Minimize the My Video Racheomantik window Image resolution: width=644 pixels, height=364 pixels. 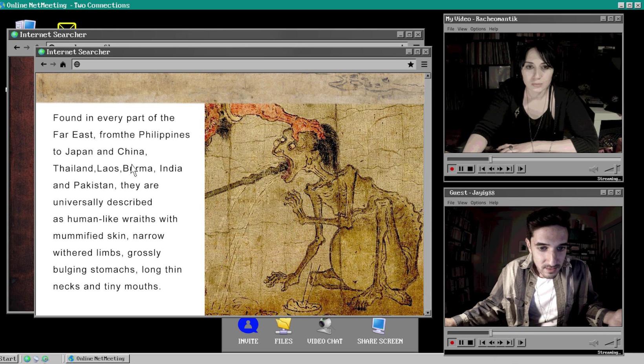603,18
